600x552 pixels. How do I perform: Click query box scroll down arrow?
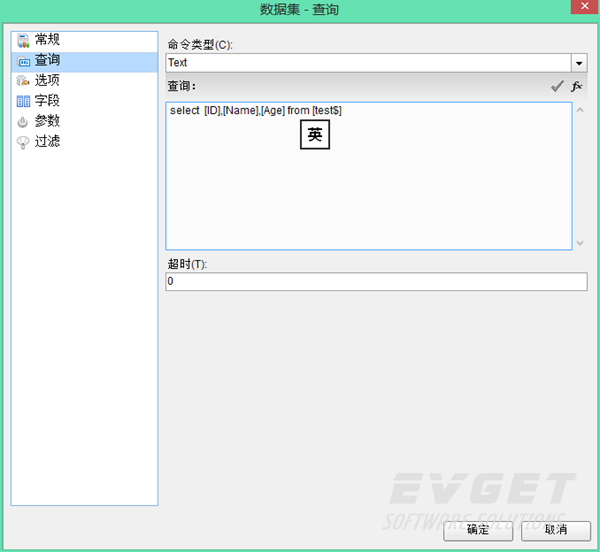580,243
